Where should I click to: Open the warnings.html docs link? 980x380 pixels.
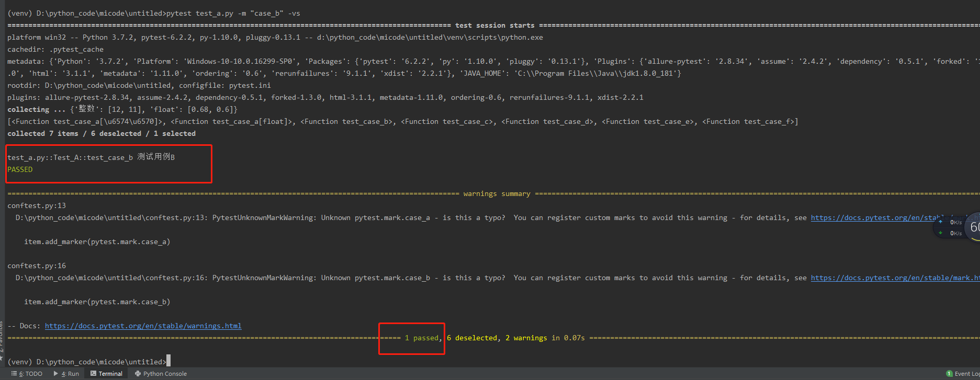143,326
